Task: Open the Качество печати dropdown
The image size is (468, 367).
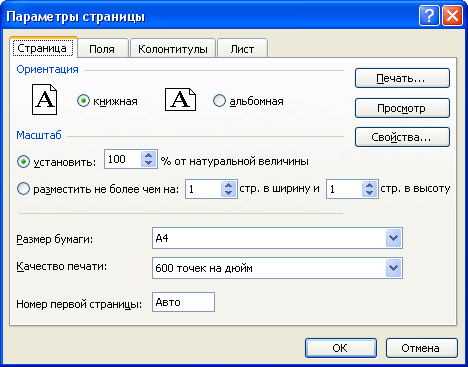Action: tap(393, 268)
